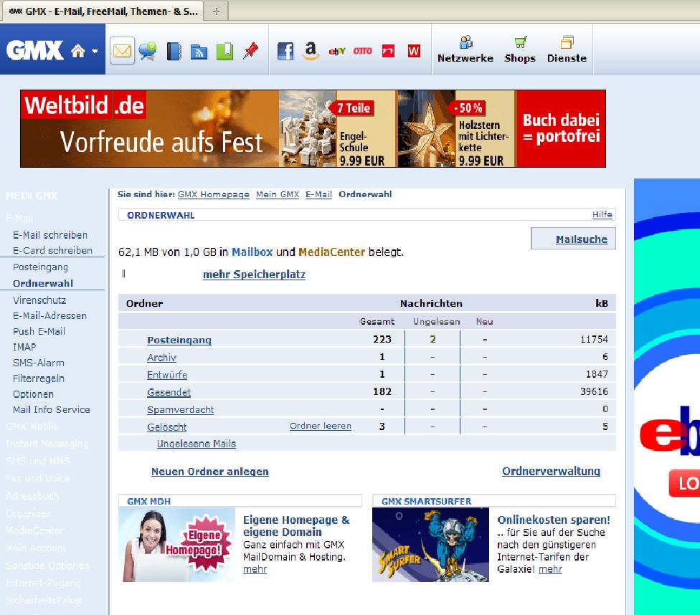Open the Entwürfe folder
Screen dimensions: 700x615
point(167,375)
